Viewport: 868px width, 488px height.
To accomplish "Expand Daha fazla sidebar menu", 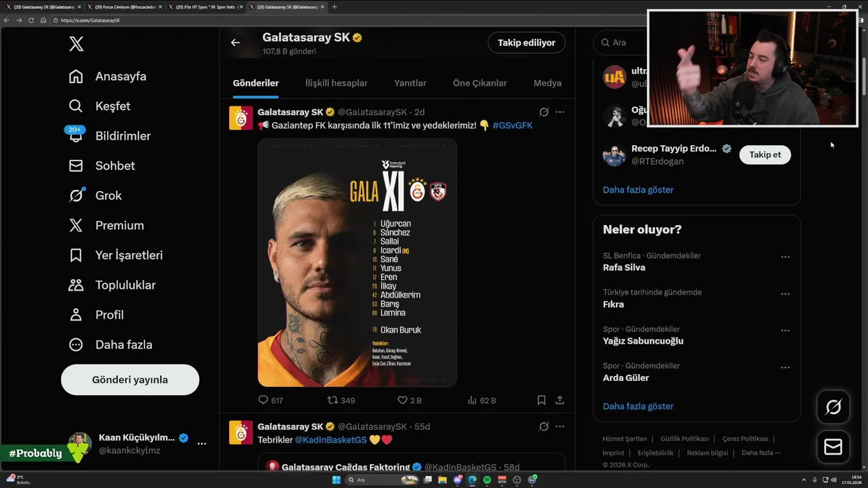I will pos(110,345).
